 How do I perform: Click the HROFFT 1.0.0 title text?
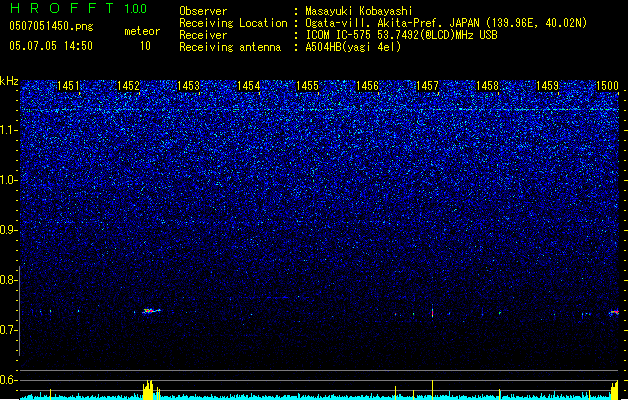pos(79,8)
